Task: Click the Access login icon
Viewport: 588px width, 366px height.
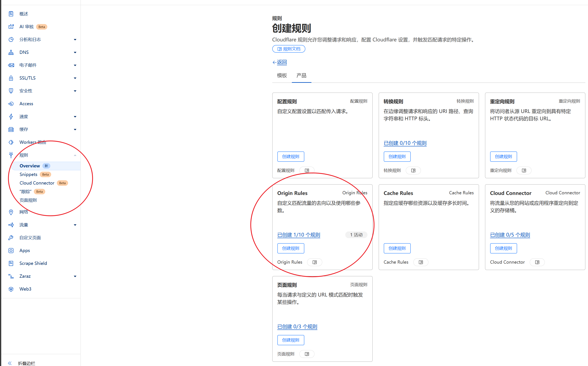Action: coord(11,104)
